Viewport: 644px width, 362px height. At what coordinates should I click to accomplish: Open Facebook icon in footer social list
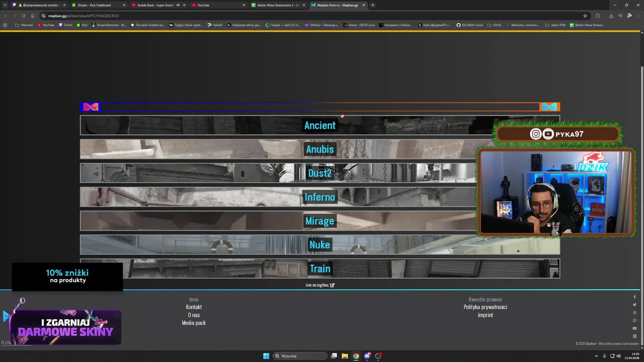coord(634,297)
